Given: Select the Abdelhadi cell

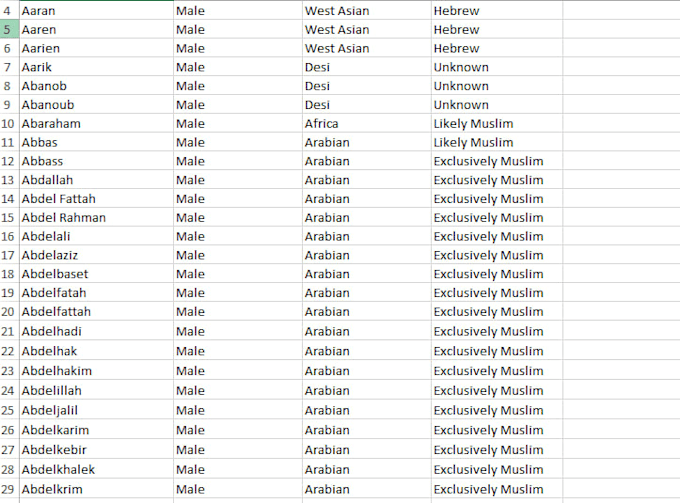Looking at the screenshot, I should pyautogui.click(x=96, y=331).
